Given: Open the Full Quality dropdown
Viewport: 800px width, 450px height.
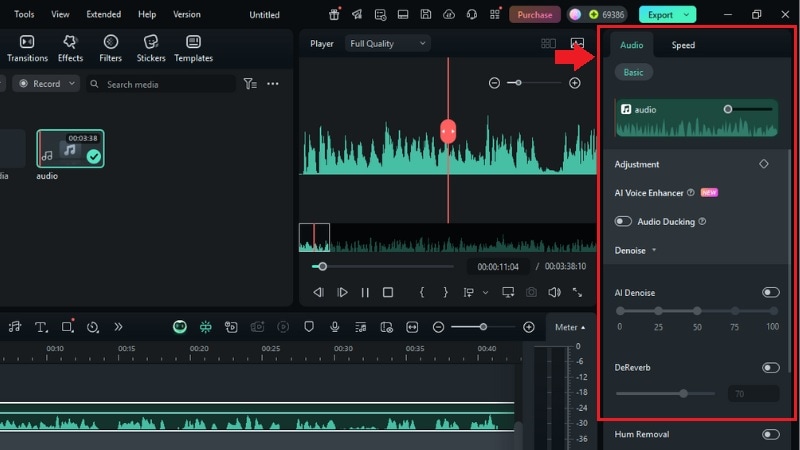Looking at the screenshot, I should 387,43.
